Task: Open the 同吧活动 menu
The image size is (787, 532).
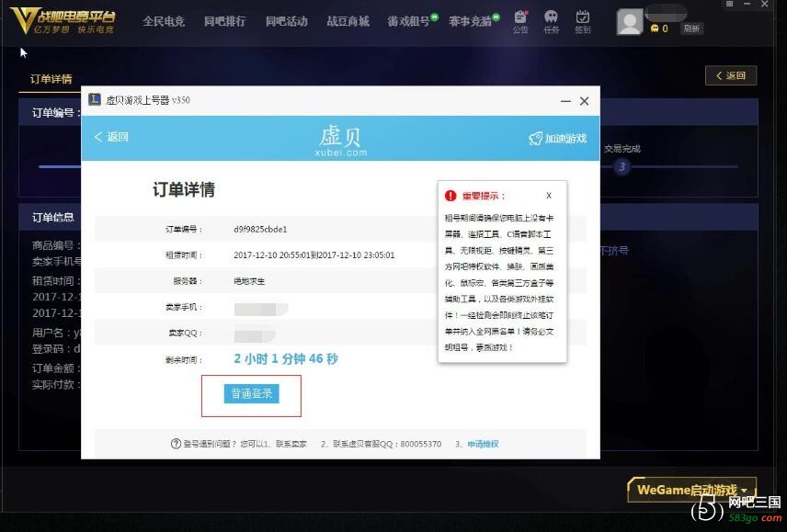Action: 286,21
